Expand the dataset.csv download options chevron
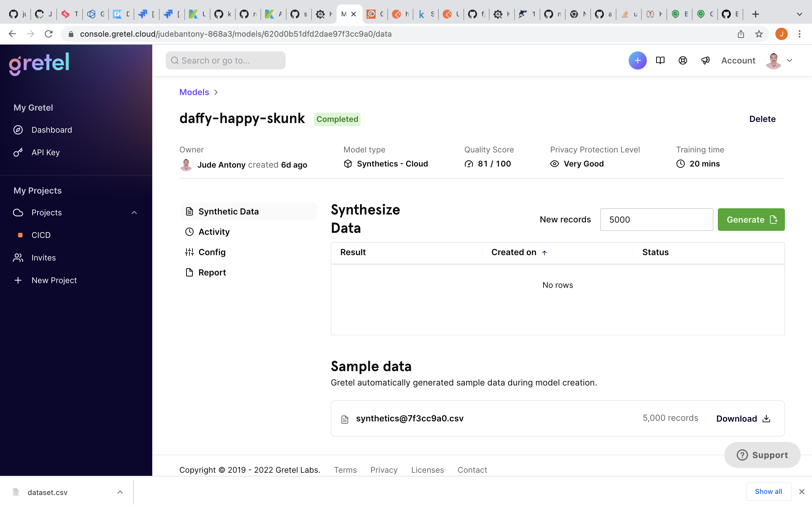Screen dimensions: 812x508 (x=120, y=492)
